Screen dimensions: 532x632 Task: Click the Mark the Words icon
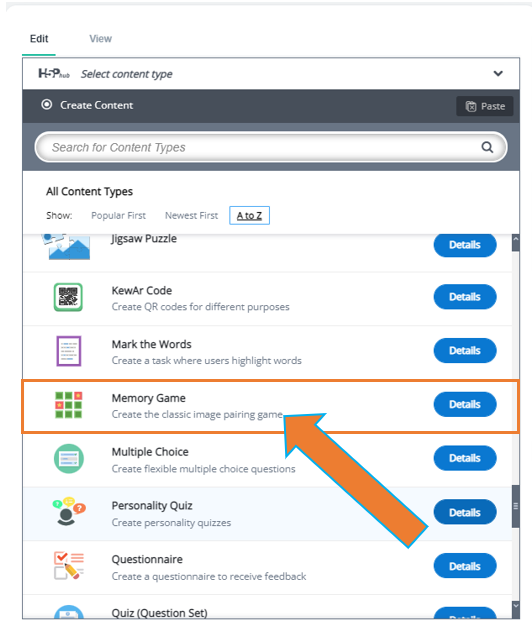point(69,351)
